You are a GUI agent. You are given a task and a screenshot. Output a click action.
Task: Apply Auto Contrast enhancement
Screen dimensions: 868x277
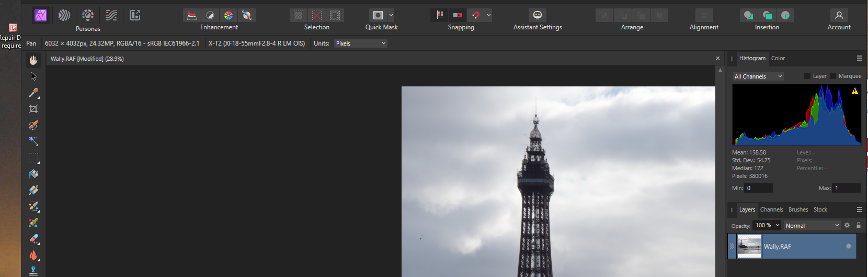(x=210, y=15)
